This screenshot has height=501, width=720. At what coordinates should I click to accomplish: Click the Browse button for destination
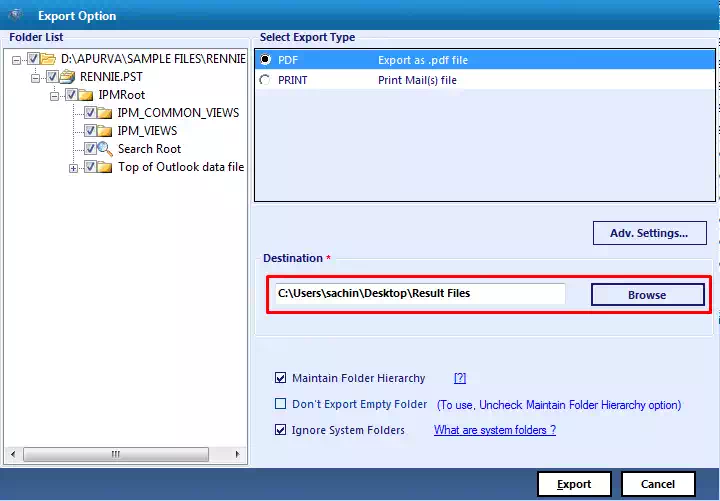point(647,295)
